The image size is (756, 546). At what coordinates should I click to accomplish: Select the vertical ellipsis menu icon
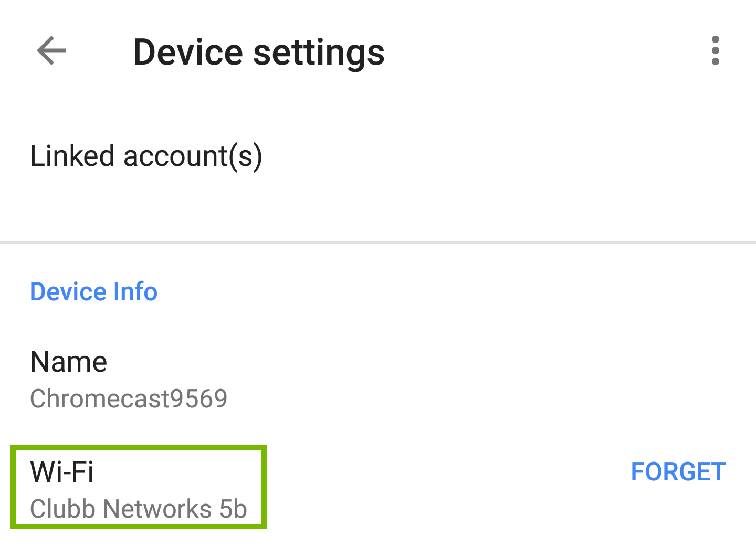click(716, 51)
